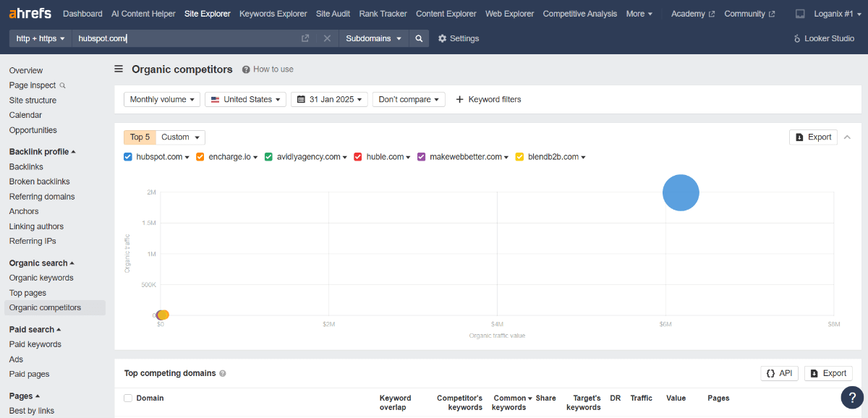Image resolution: width=868 pixels, height=418 pixels.
Task: Uncheck the avidlyagency.com checkbox
Action: tap(268, 157)
